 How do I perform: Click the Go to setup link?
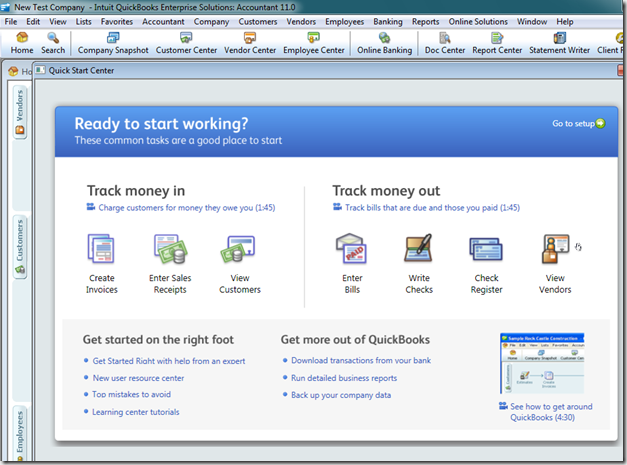click(573, 124)
